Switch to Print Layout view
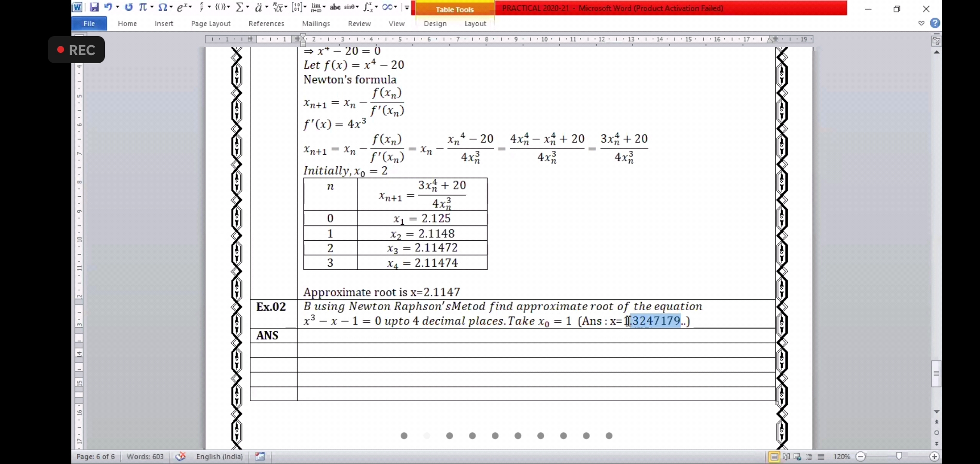The width and height of the screenshot is (980, 464). coord(774,456)
